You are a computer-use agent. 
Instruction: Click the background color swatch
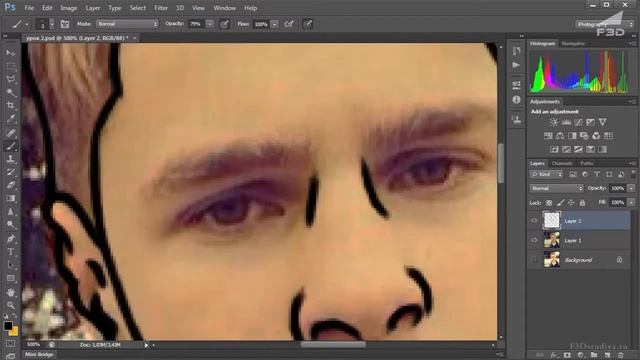14,331
